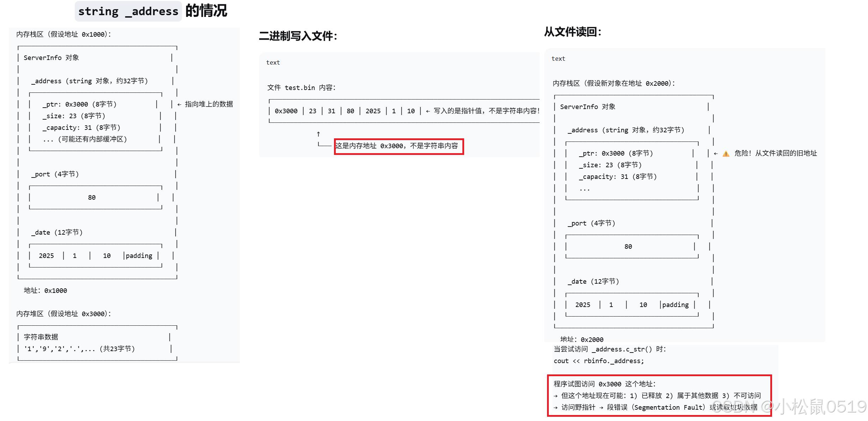Click the 程序试图访问 0x3000 line
This screenshot has height=421, width=868.
point(605,384)
